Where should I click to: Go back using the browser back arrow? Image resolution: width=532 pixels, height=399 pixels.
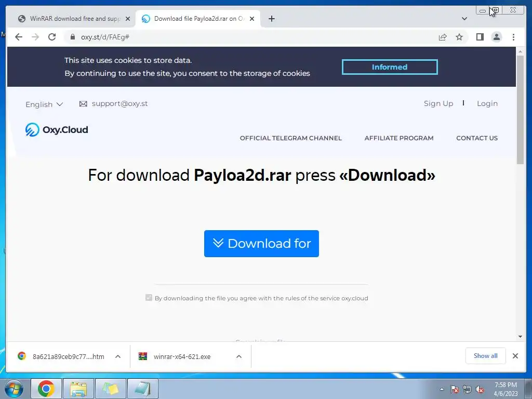19,37
